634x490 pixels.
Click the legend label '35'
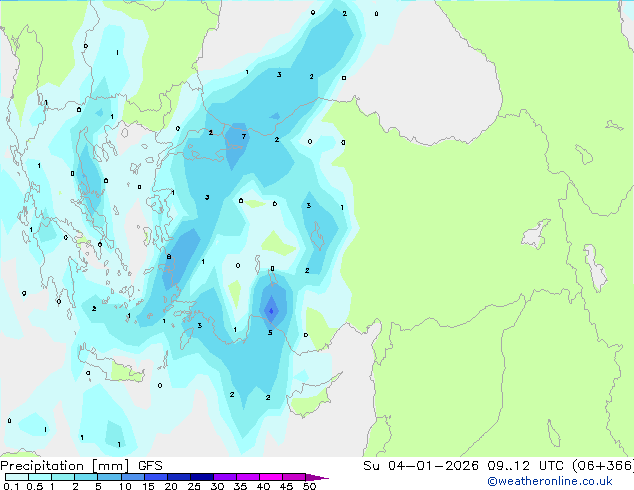240,486
